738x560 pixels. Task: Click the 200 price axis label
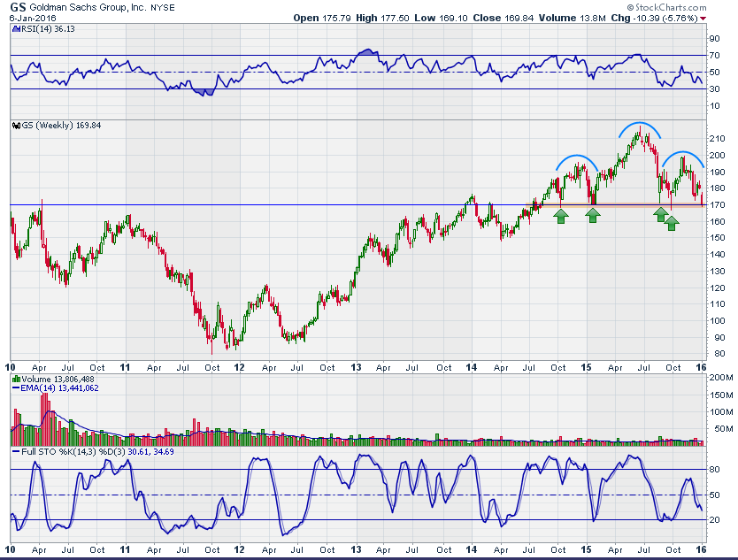click(717, 156)
